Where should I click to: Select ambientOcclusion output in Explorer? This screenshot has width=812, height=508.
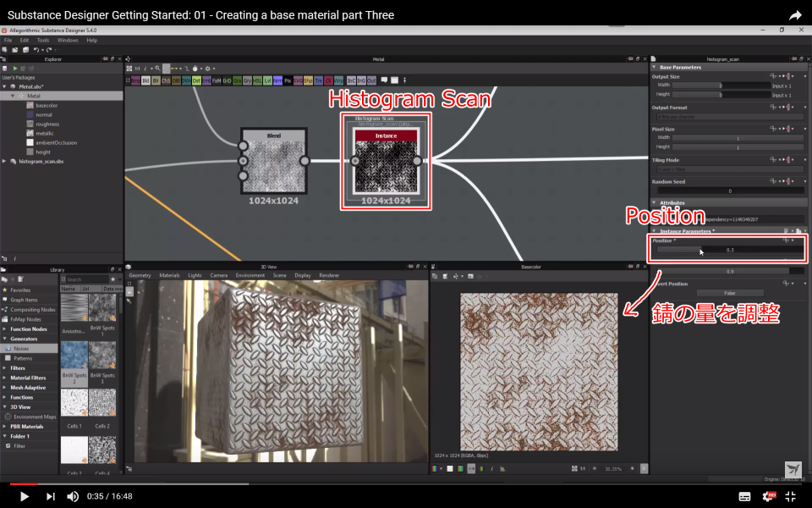(x=56, y=142)
